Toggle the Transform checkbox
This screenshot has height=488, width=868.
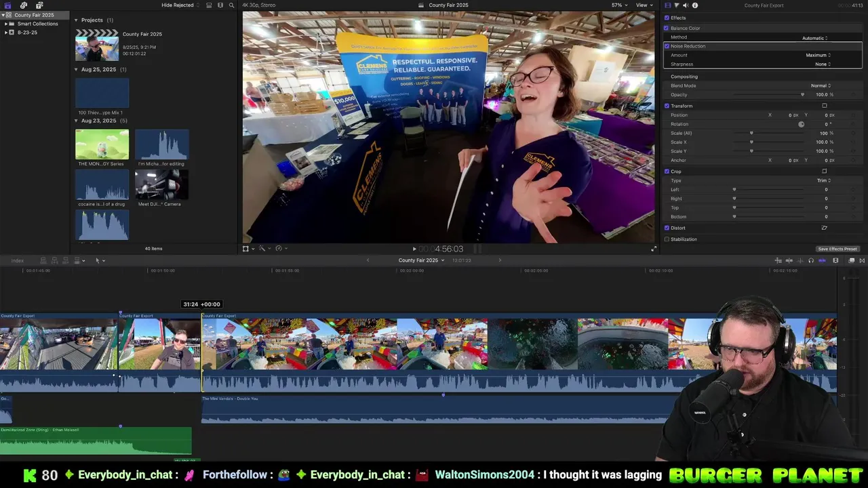coord(667,106)
